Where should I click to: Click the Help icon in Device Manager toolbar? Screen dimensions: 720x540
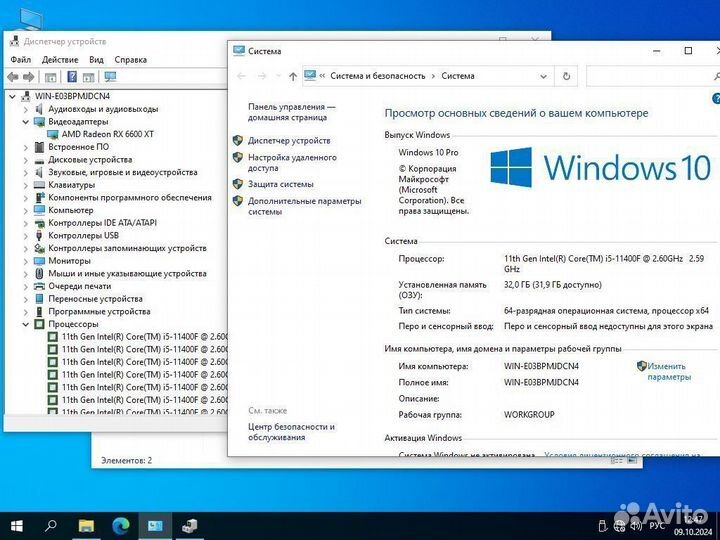click(72, 77)
